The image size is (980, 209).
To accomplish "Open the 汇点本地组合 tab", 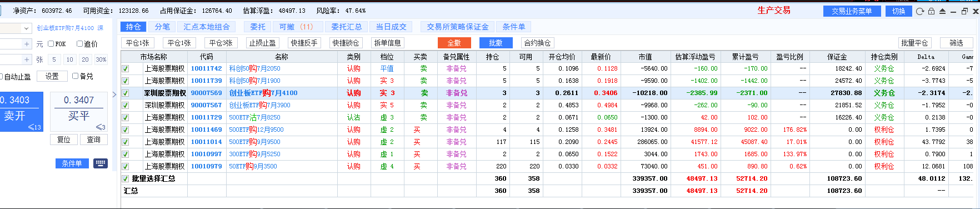I will pyautogui.click(x=207, y=27).
